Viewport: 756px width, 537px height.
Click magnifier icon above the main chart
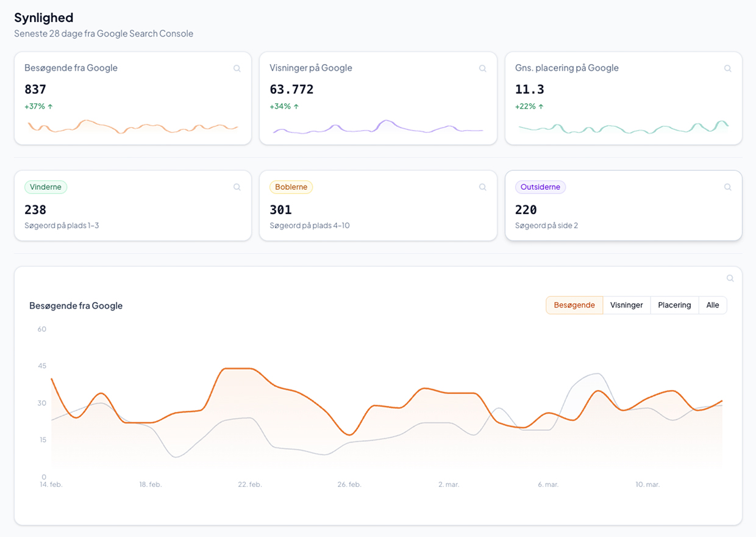point(730,278)
